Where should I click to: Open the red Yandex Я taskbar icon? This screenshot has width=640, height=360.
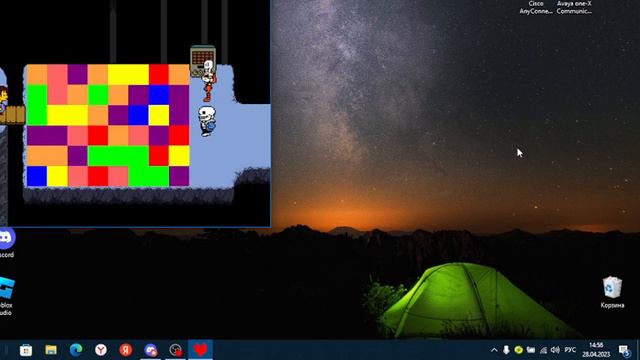[126, 350]
